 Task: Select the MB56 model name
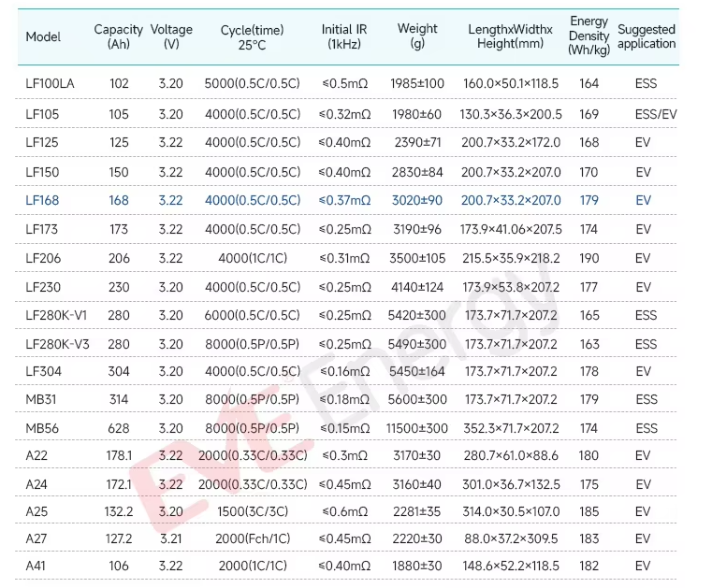42,427
